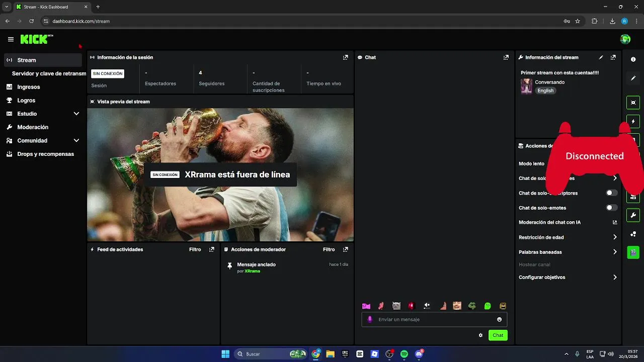Click the wrench icon in right sidebar
Screen dimensions: 644x362
click(633, 215)
